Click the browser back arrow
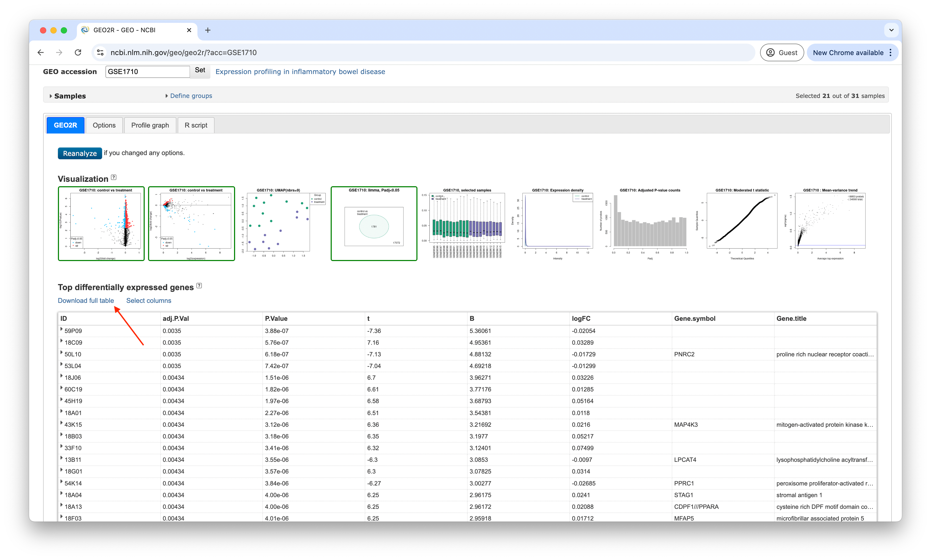931x560 pixels. pos(41,52)
